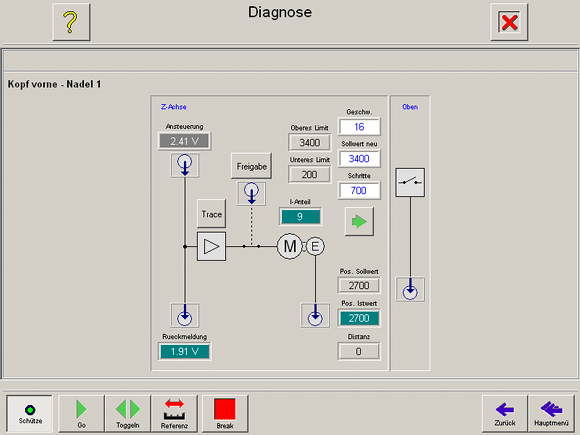
Task: Select the Sollwert neu input field
Action: click(359, 159)
